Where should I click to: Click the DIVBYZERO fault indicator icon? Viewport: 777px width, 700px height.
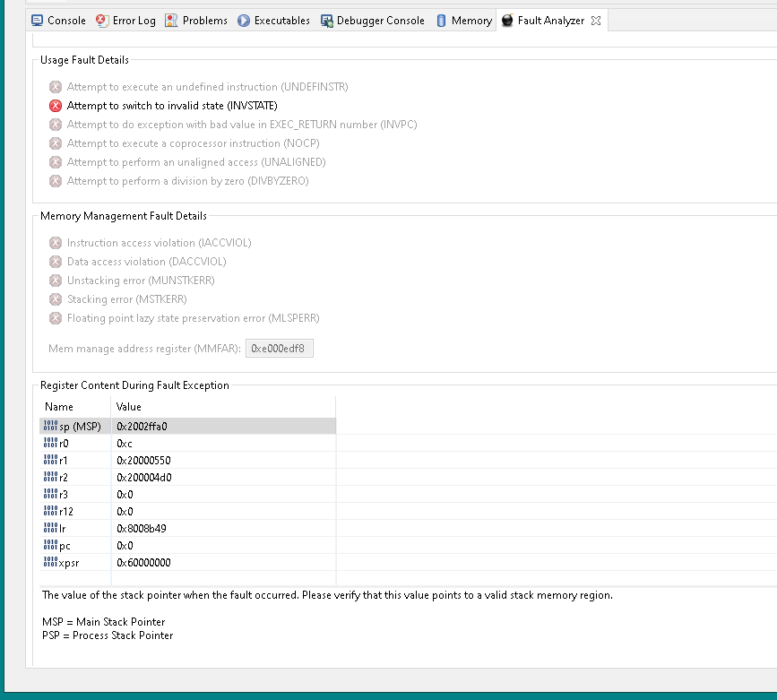[x=56, y=181]
